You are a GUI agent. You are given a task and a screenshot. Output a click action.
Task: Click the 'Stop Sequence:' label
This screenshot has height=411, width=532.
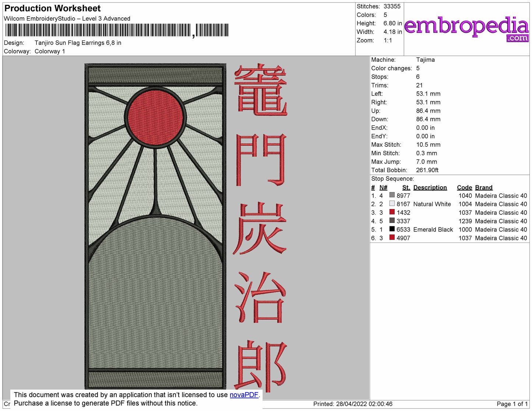pyautogui.click(x=392, y=178)
